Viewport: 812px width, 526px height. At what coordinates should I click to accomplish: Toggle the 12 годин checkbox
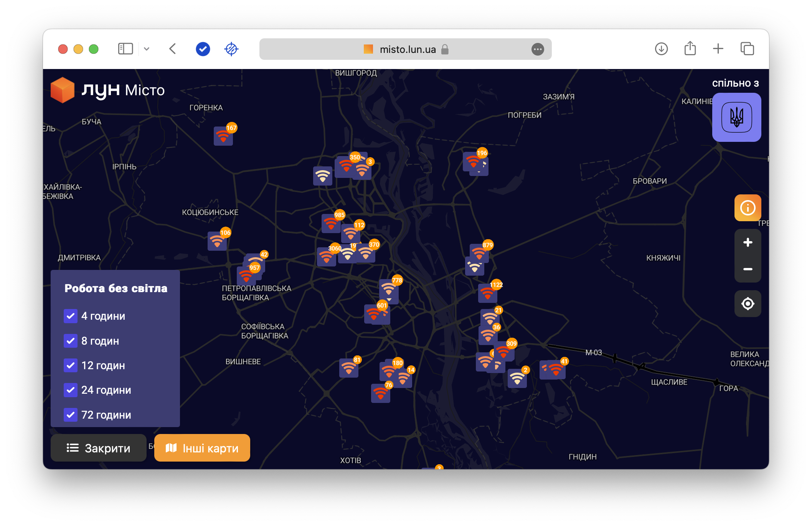tap(71, 365)
